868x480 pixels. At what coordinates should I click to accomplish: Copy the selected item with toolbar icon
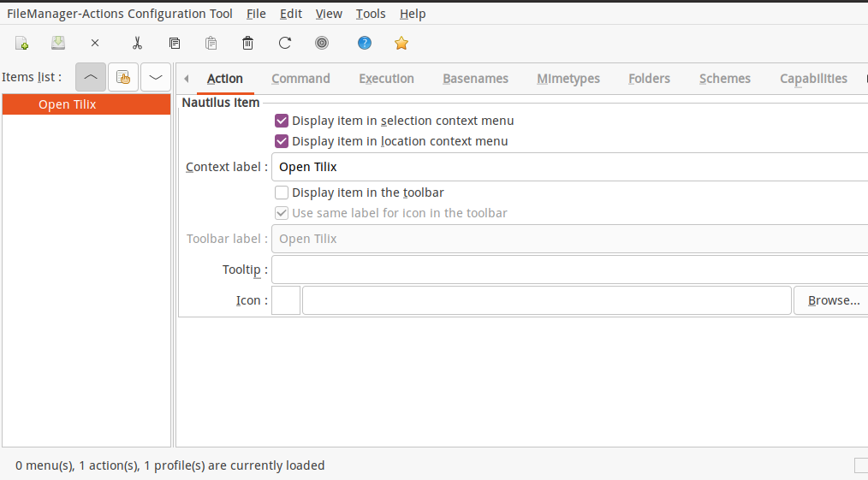pos(175,43)
